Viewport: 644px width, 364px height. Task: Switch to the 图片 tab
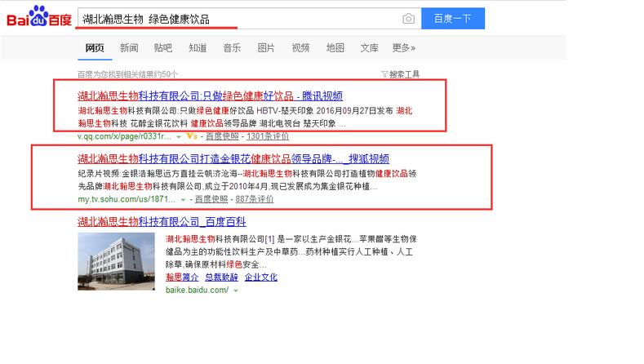click(x=266, y=48)
